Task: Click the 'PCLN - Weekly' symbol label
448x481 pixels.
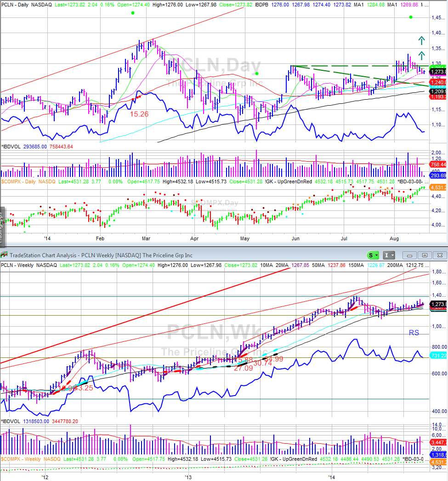Action: click(x=17, y=265)
